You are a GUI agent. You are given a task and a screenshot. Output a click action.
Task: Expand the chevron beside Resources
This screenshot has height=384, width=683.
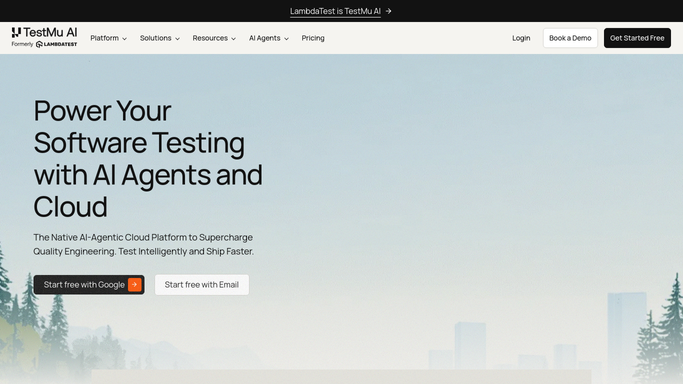233,39
